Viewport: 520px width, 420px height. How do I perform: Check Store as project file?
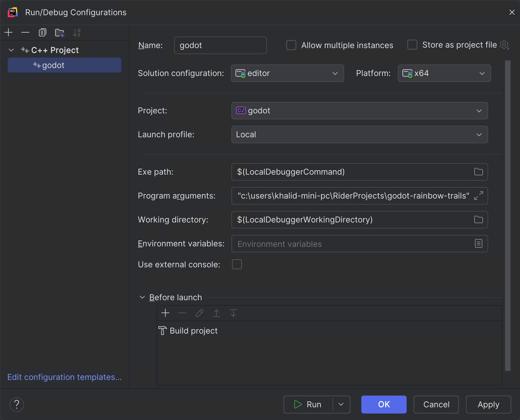412,45
